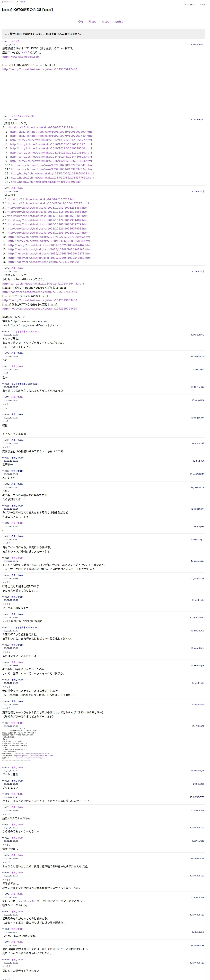This screenshot has width=210, height=980.
Task: Follow the >>34 anchor in post 0035
Action: pyautogui.click(x=6, y=880)
